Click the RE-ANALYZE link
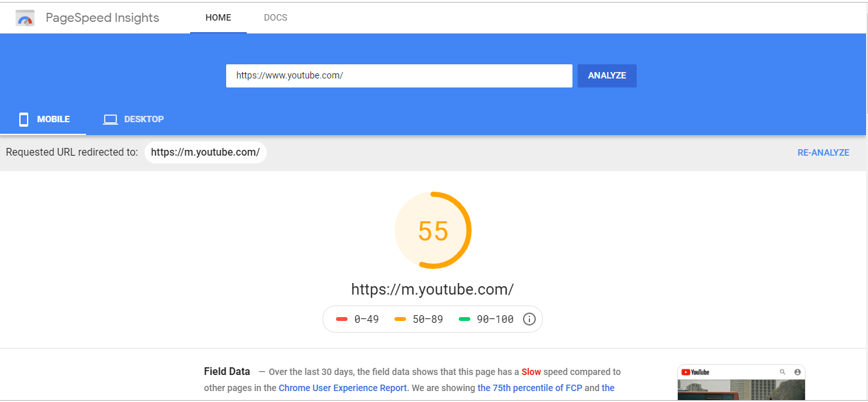Image resolution: width=868 pixels, height=402 pixels. tap(823, 152)
